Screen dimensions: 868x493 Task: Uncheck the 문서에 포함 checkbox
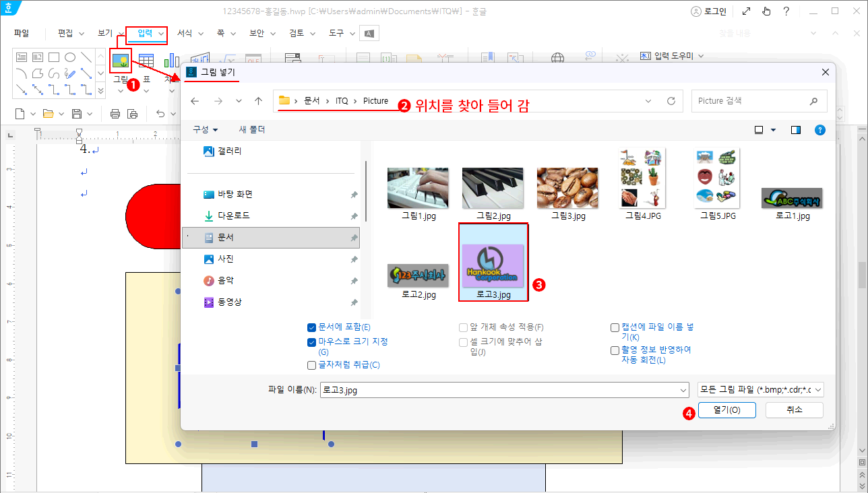311,327
